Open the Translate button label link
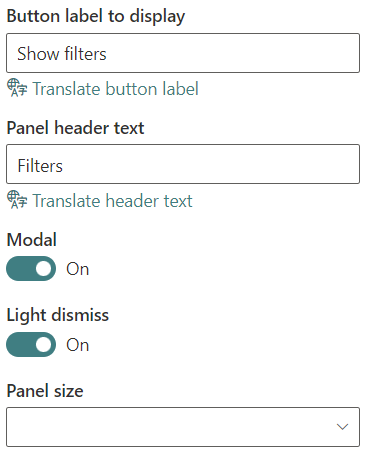Screen dimensions: 366x452 coord(115,89)
